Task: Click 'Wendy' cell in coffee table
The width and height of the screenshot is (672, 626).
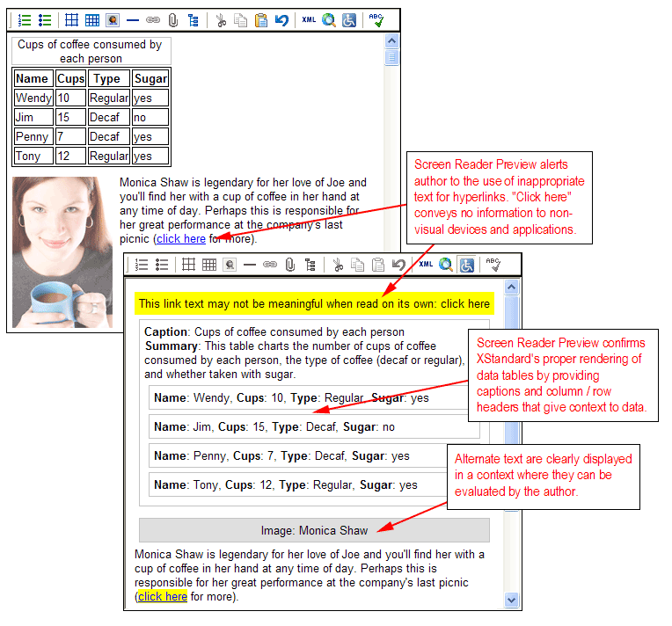Action: point(33,98)
